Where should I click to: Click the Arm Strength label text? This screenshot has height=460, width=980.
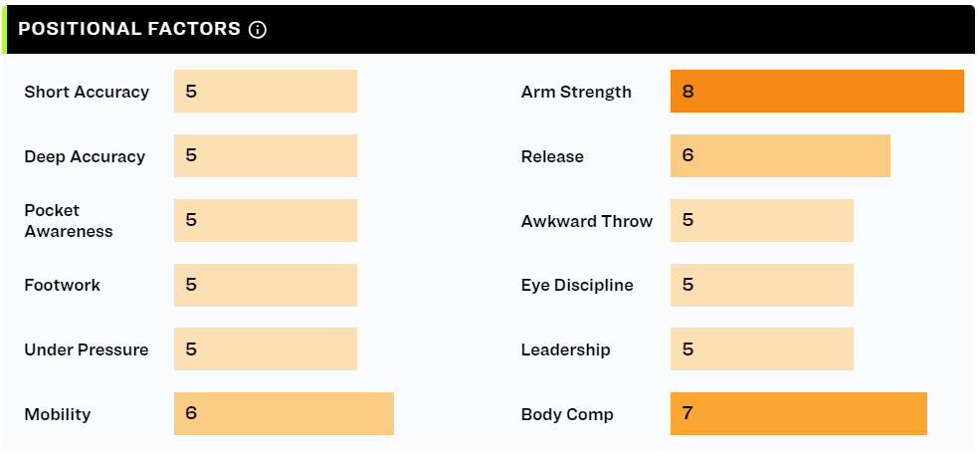pyautogui.click(x=576, y=92)
